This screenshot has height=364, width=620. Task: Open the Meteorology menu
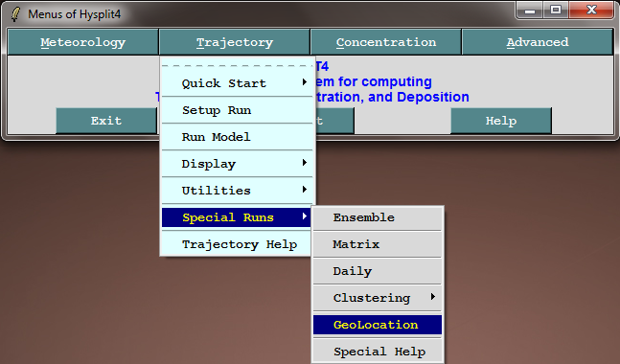pos(83,42)
